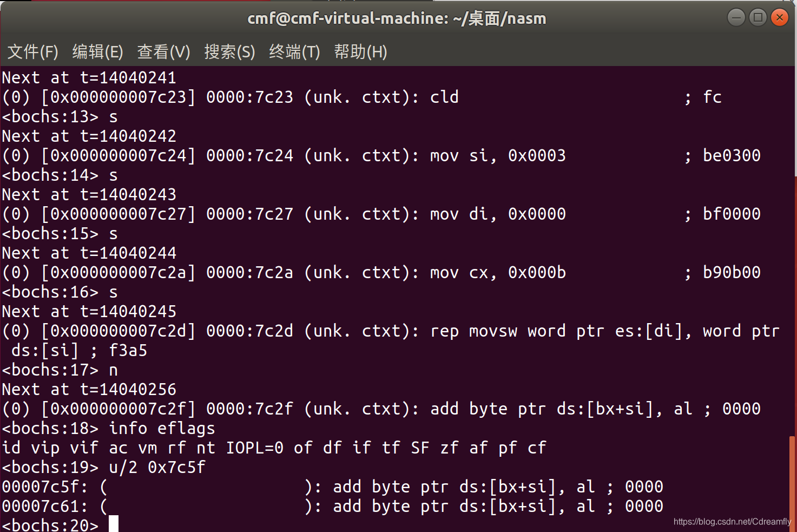Image resolution: width=797 pixels, height=532 pixels.
Task: Click the '00007c61:' address line
Action: (x=332, y=506)
